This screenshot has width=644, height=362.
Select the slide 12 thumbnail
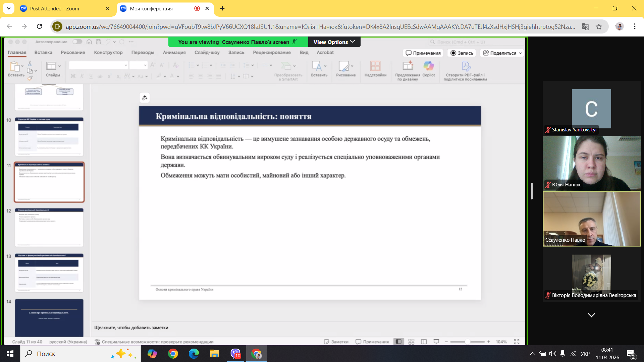(49, 227)
